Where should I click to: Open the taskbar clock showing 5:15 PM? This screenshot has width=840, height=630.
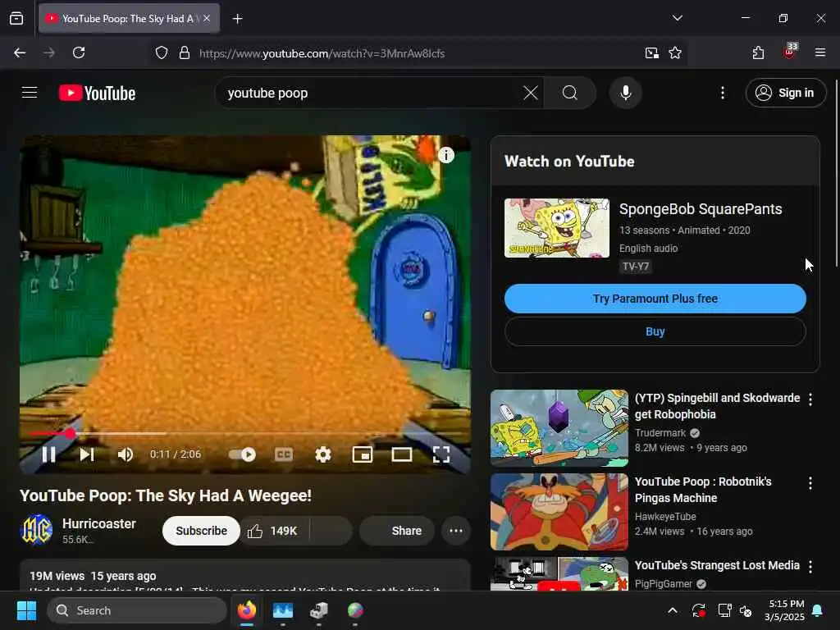(x=784, y=610)
